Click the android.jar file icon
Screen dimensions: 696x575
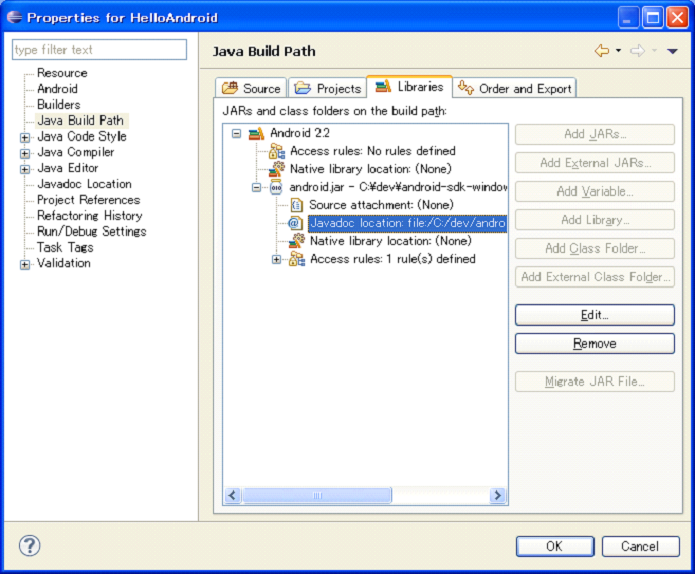coord(276,188)
